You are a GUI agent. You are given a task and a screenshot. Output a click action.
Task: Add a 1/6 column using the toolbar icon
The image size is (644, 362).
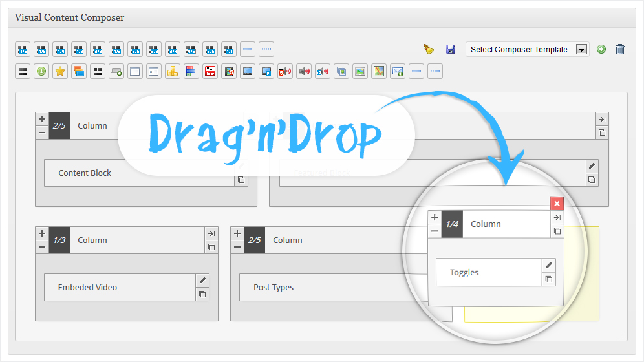(23, 49)
